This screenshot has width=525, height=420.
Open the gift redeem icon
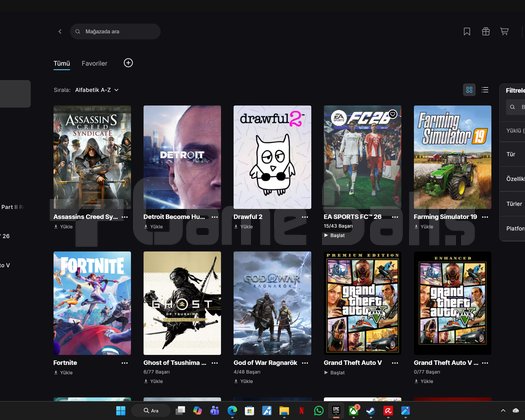485,31
